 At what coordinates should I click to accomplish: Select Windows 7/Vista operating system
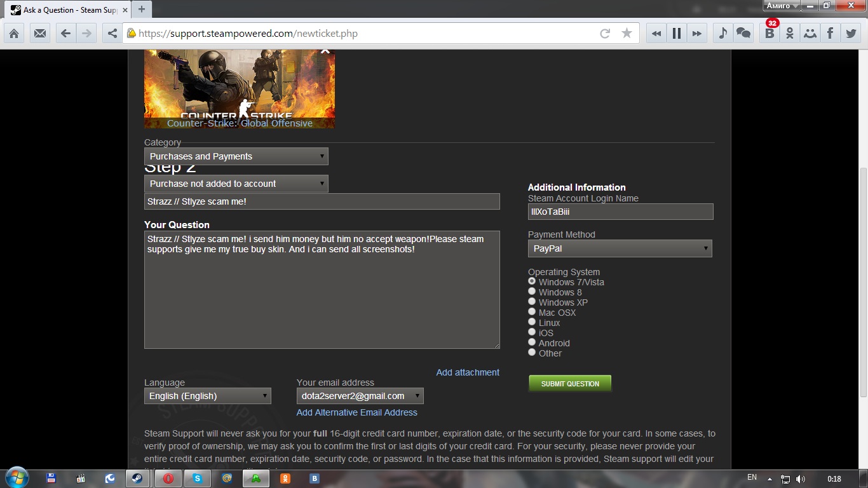[x=532, y=281]
